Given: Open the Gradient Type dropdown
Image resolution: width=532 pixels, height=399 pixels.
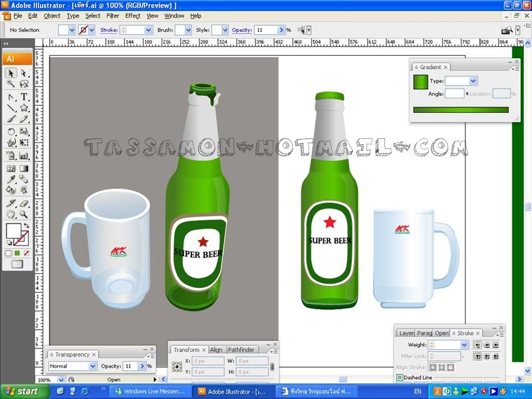Looking at the screenshot, I should (x=473, y=80).
